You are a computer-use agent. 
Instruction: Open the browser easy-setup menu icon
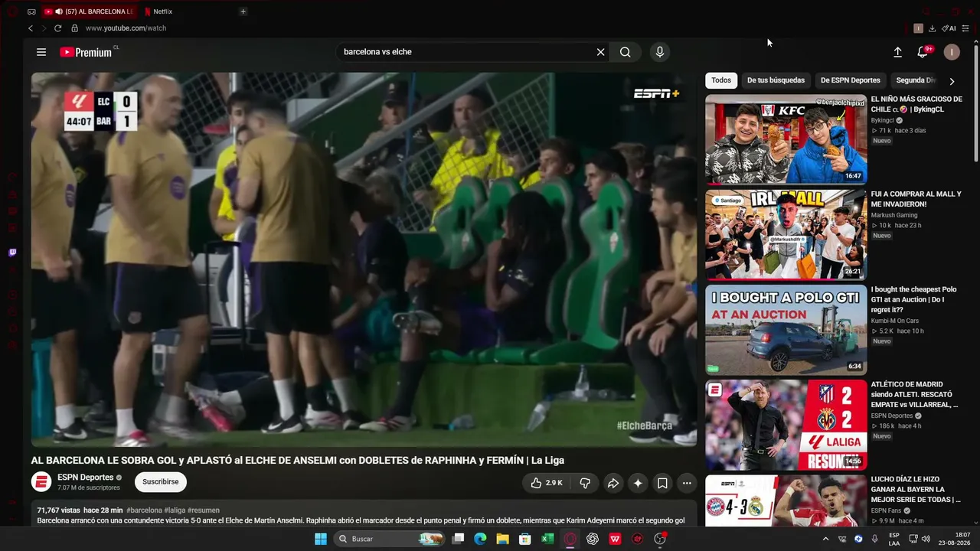[x=965, y=28]
